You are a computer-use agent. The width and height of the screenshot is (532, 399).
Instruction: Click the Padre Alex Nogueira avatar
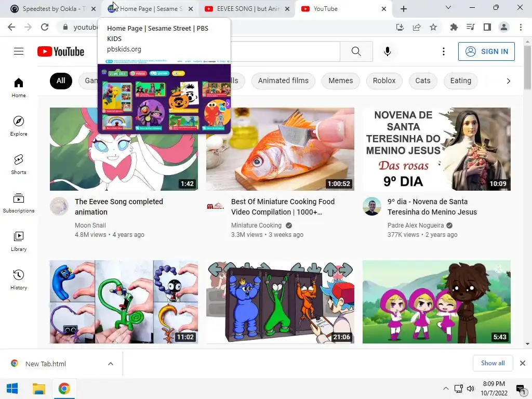[372, 206]
